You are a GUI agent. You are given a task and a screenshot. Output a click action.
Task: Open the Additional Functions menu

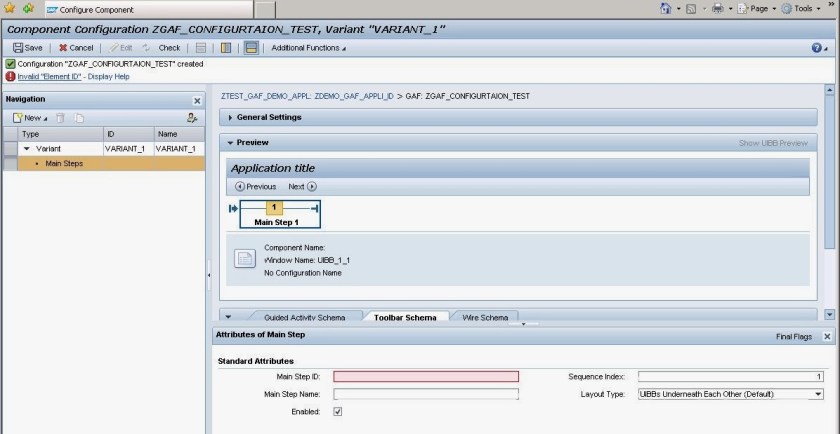tap(309, 48)
